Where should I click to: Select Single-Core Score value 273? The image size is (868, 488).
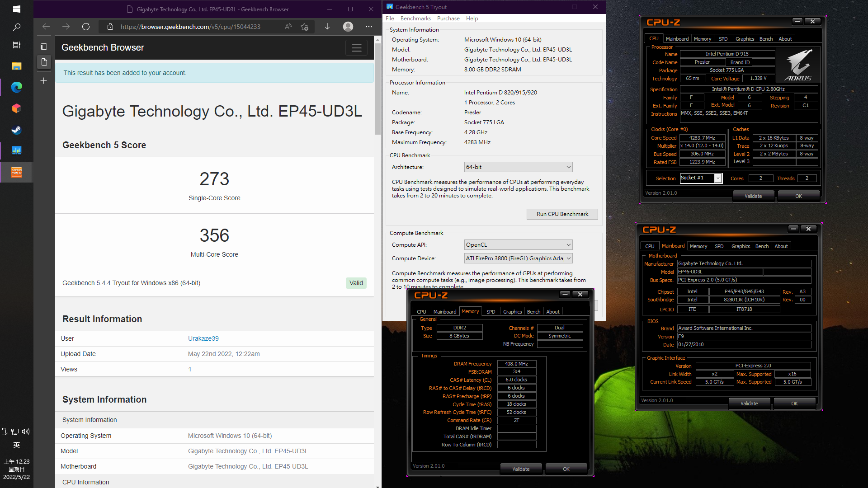click(214, 179)
